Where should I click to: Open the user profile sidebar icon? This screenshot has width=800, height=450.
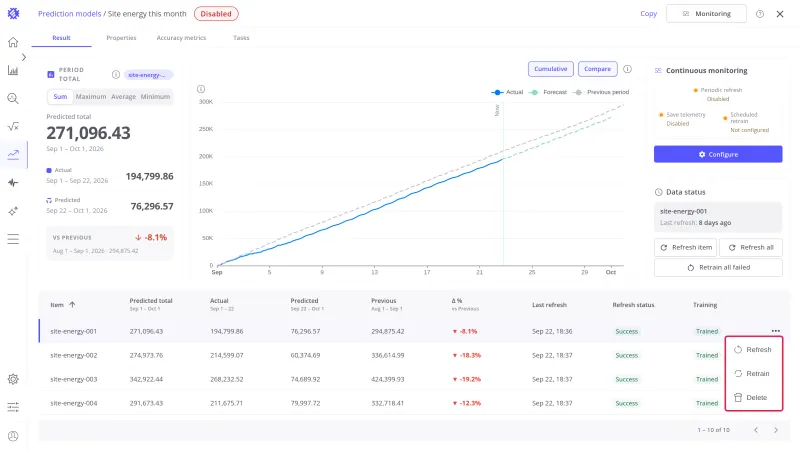[13, 436]
